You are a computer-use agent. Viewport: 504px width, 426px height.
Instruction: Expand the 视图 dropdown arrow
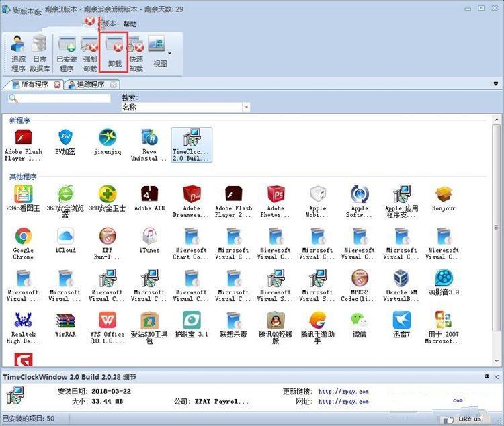point(169,53)
